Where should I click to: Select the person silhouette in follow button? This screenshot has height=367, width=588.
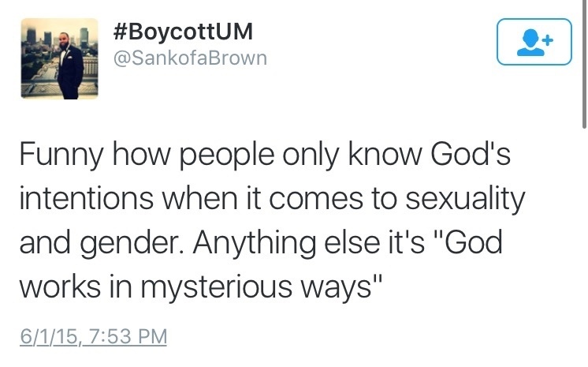click(530, 43)
